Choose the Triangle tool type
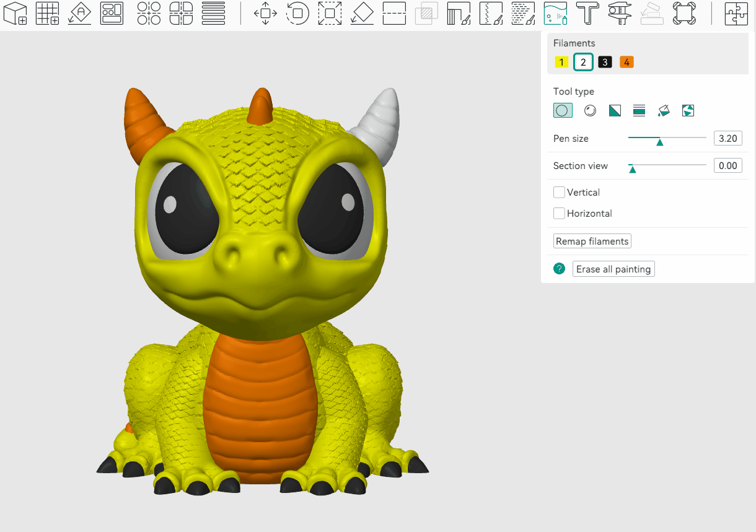The image size is (756, 532). pos(615,111)
